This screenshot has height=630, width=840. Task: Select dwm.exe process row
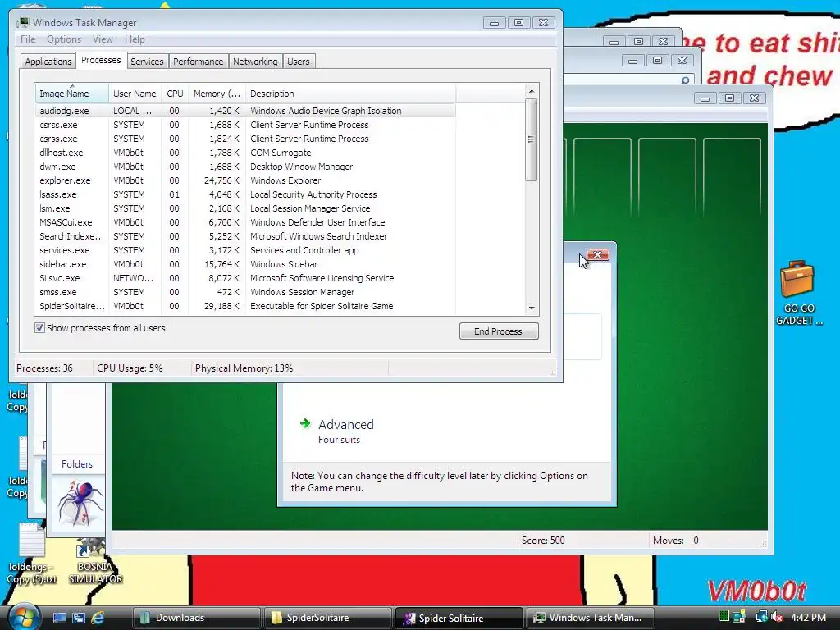pyautogui.click(x=245, y=167)
